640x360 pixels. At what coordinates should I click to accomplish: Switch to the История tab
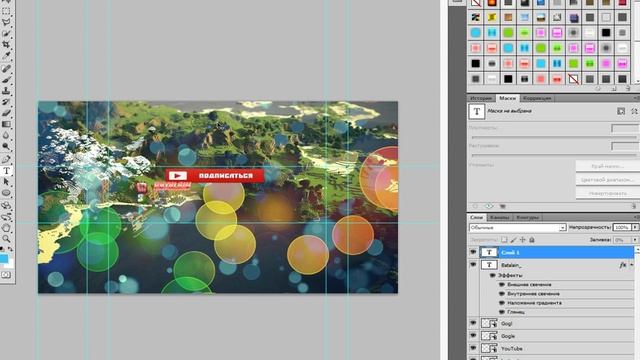480,98
